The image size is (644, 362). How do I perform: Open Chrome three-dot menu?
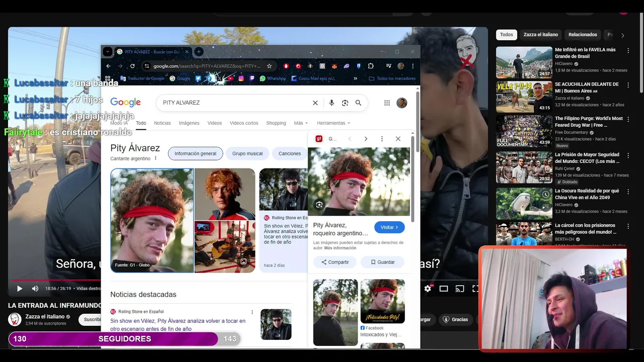(413, 66)
